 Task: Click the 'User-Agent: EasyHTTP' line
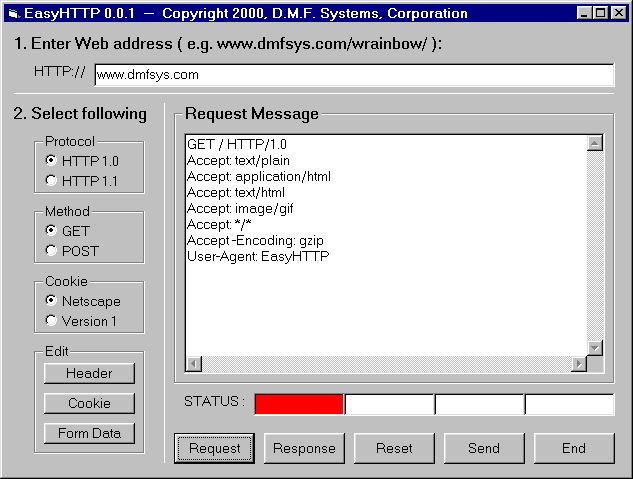(x=258, y=257)
